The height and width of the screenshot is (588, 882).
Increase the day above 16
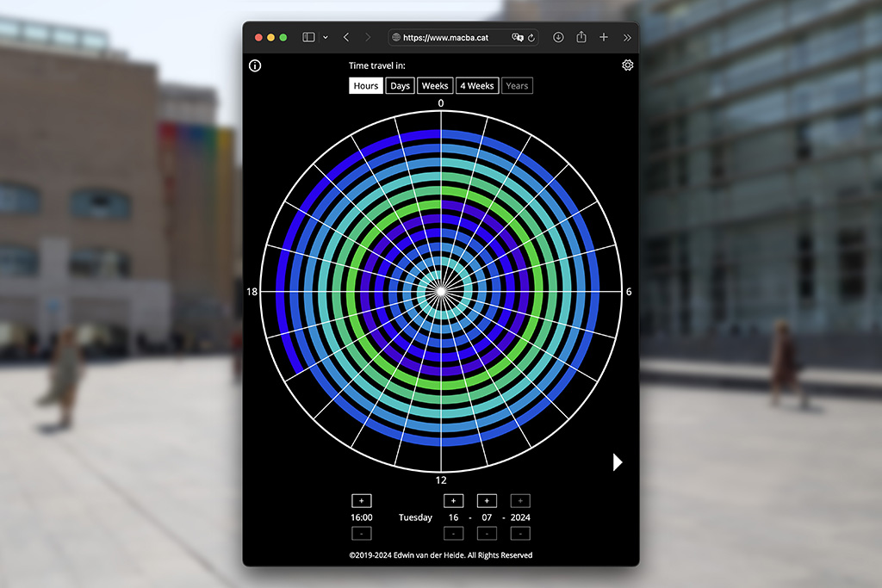pos(453,500)
